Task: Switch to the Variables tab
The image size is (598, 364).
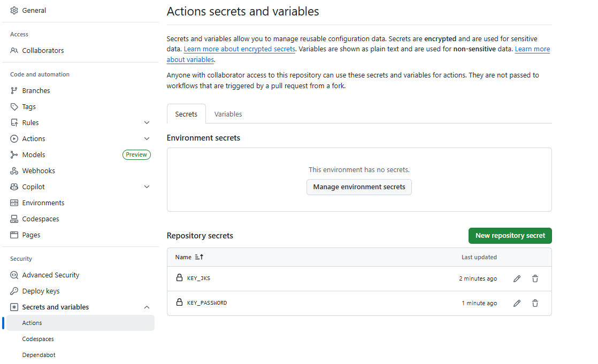Action: pos(228,114)
